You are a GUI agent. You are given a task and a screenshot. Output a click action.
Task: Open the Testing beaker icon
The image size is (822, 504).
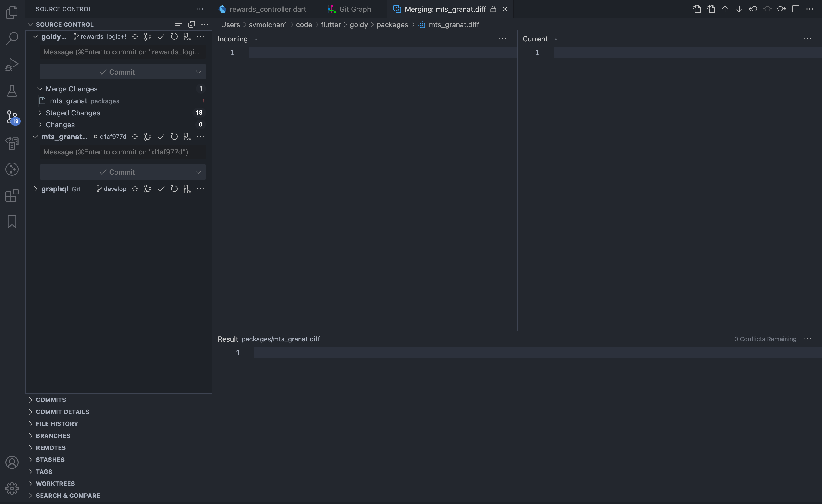point(12,91)
